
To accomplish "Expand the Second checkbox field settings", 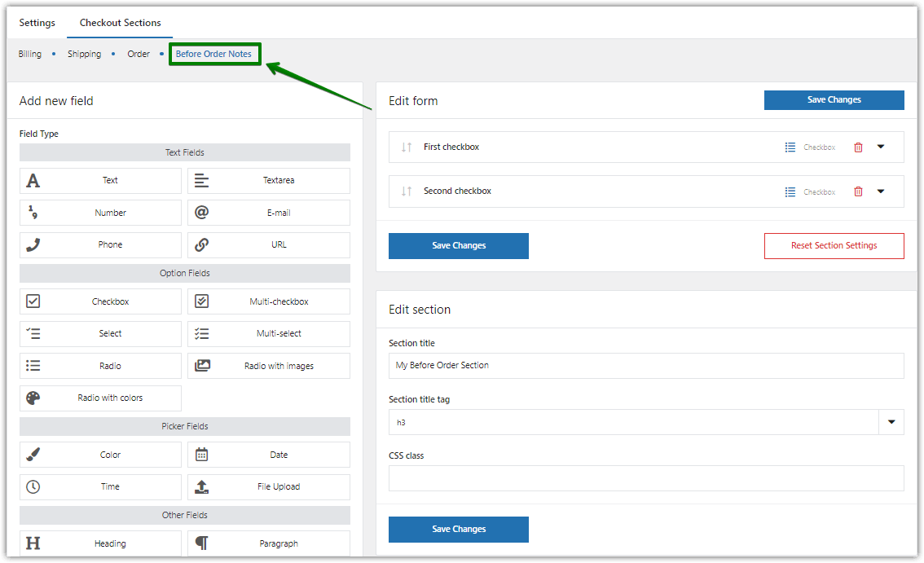I will (x=881, y=191).
